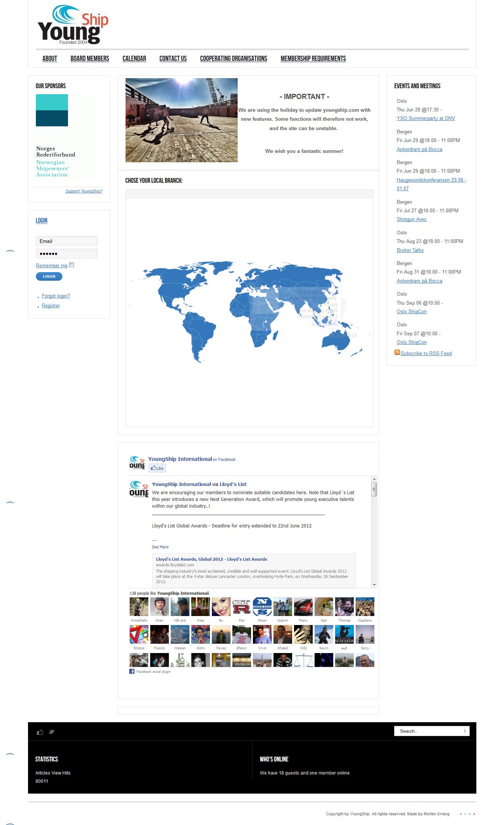The image size is (504, 825).
Task: Open the Ankerdram på Bocca event on Jun 29
Action: tap(419, 149)
